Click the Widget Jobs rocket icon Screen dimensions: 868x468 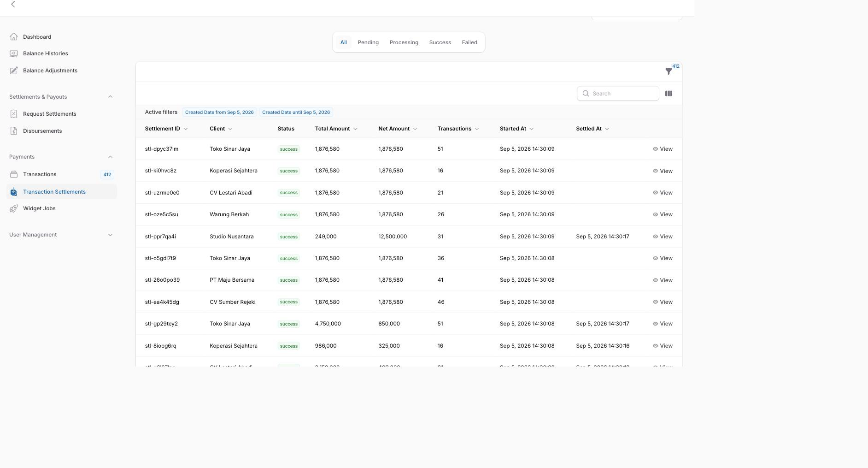(x=14, y=208)
